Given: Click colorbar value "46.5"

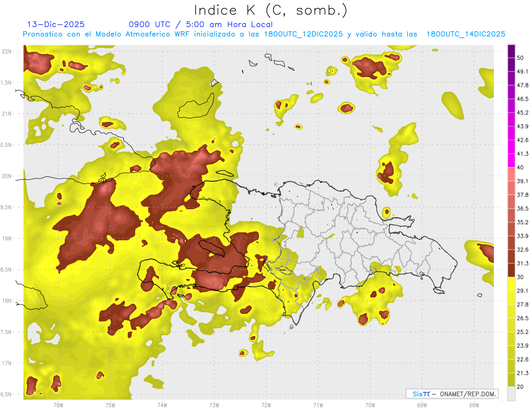Looking at the screenshot, I should (523, 99).
